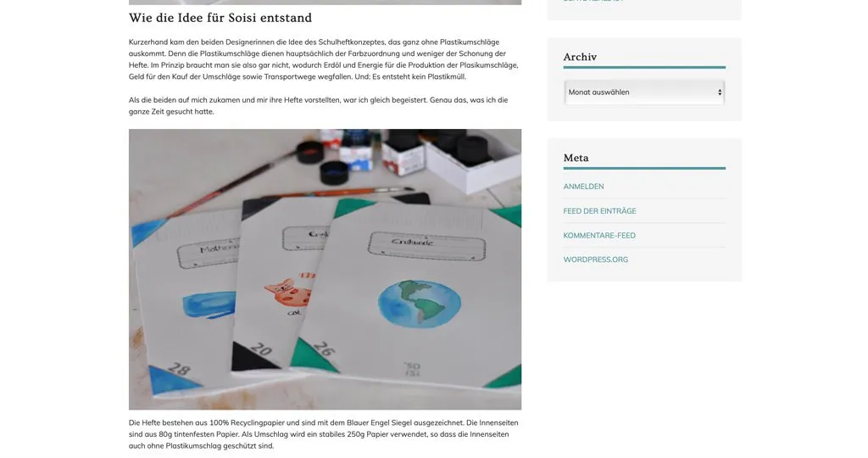Image resolution: width=868 pixels, height=458 pixels.
Task: Click the number 28 on blue-cornered notebook
Action: pos(178,368)
